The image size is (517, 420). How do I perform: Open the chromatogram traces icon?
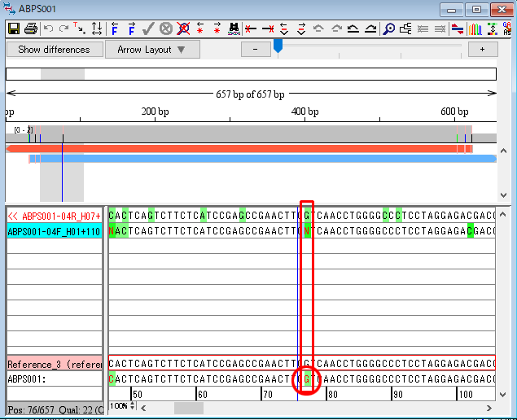(475, 29)
